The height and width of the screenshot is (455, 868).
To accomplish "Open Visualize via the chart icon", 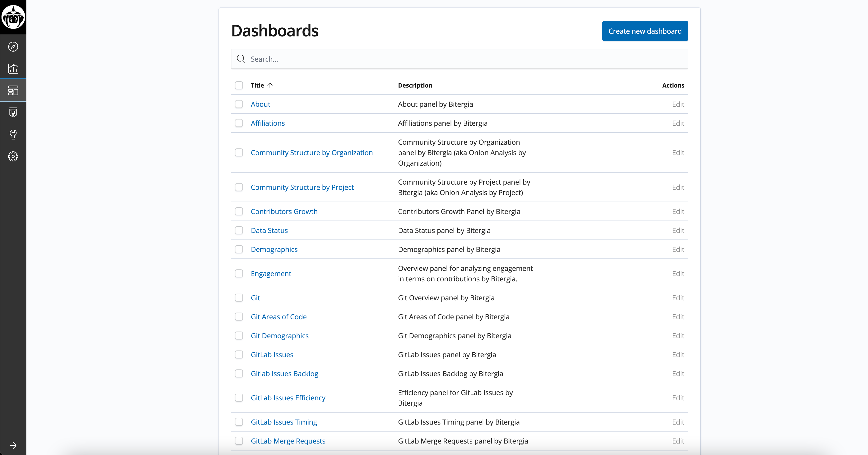I will (x=13, y=68).
